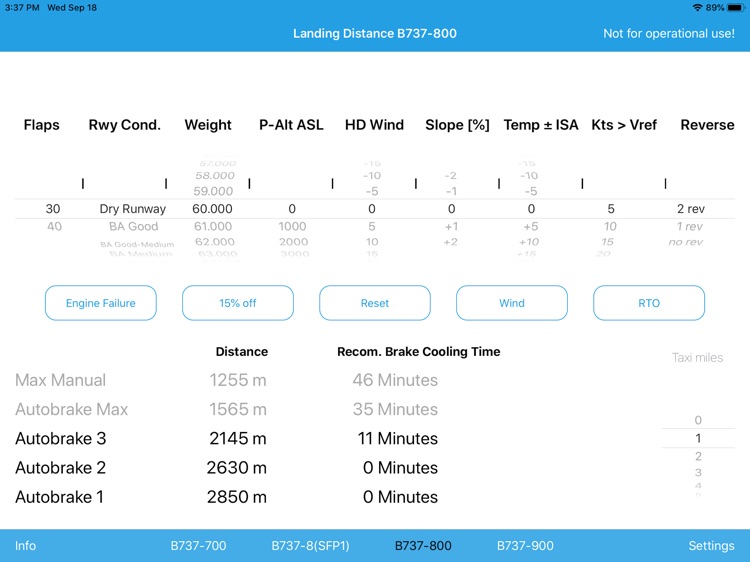
Task: Open the Wind calculator button
Action: 512,303
